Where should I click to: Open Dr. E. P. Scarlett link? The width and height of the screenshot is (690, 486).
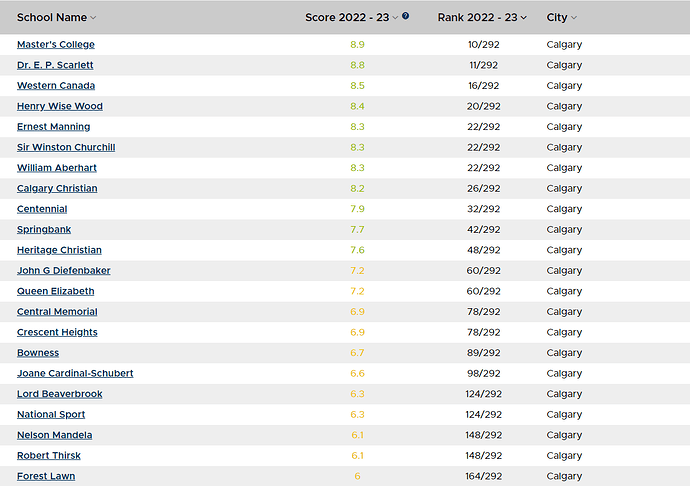coord(55,65)
